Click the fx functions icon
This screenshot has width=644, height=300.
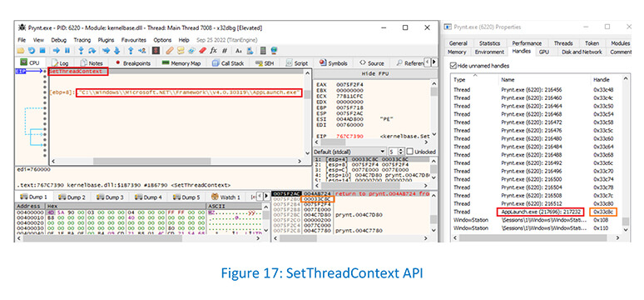[x=213, y=51]
